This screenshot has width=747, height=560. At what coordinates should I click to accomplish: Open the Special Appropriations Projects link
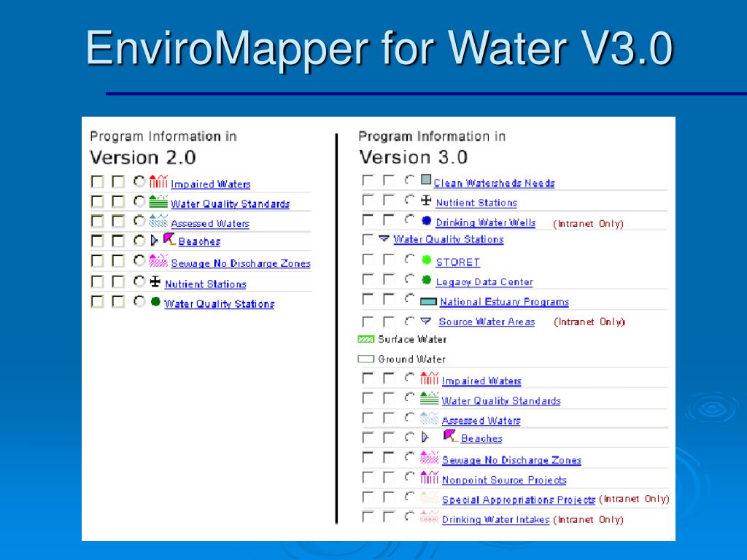(x=519, y=500)
